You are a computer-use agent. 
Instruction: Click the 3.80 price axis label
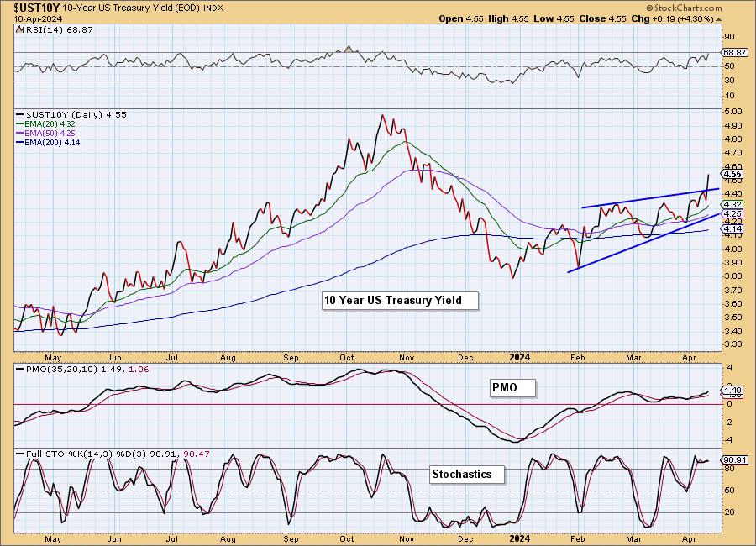[x=733, y=276]
